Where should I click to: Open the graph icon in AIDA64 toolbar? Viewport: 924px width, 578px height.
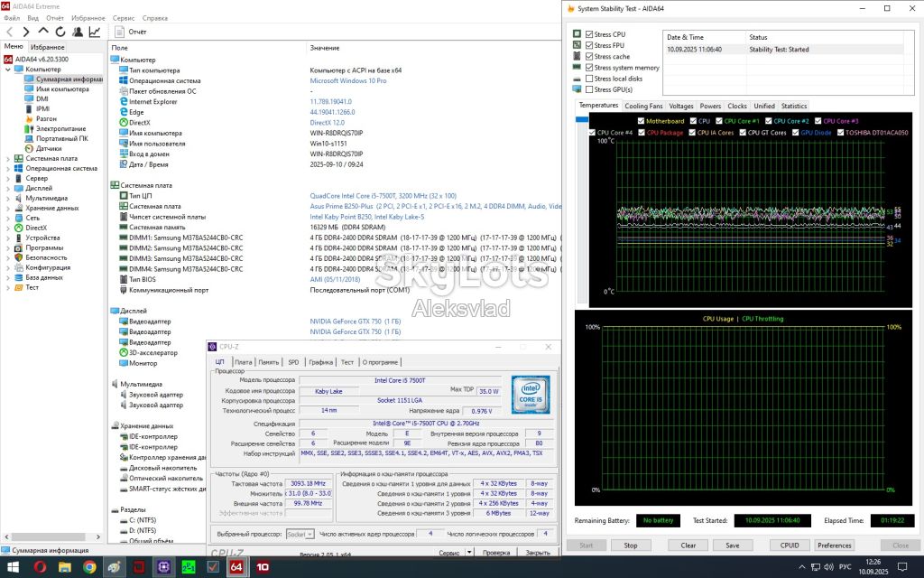point(94,32)
